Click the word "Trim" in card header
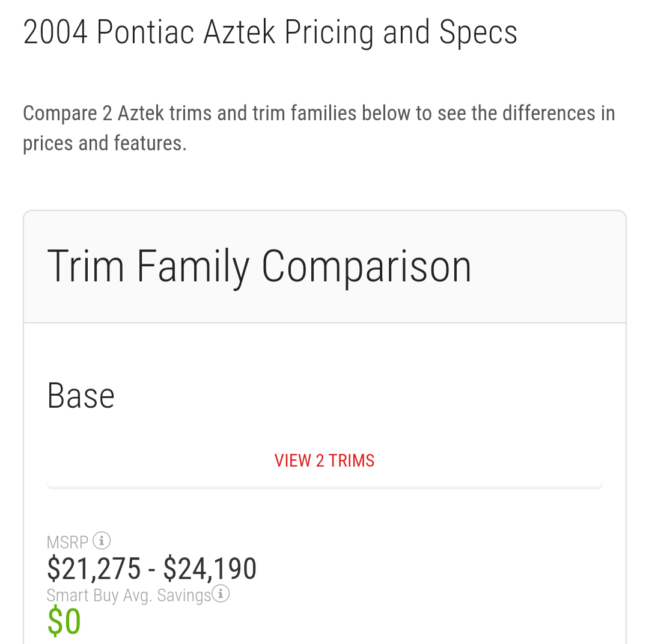Viewport: 649px width, 644px height. pyautogui.click(x=85, y=266)
